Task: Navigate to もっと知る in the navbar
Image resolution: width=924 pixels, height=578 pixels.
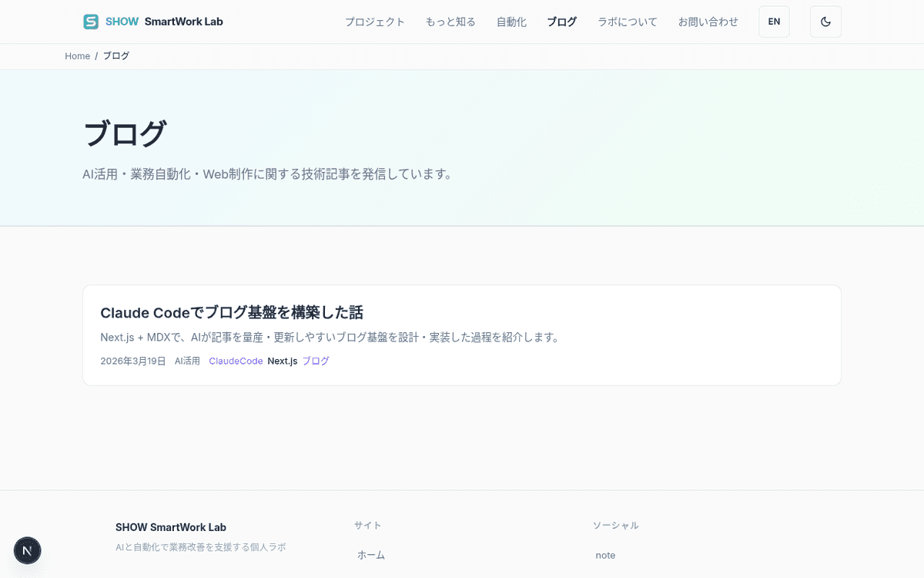Action: click(450, 22)
